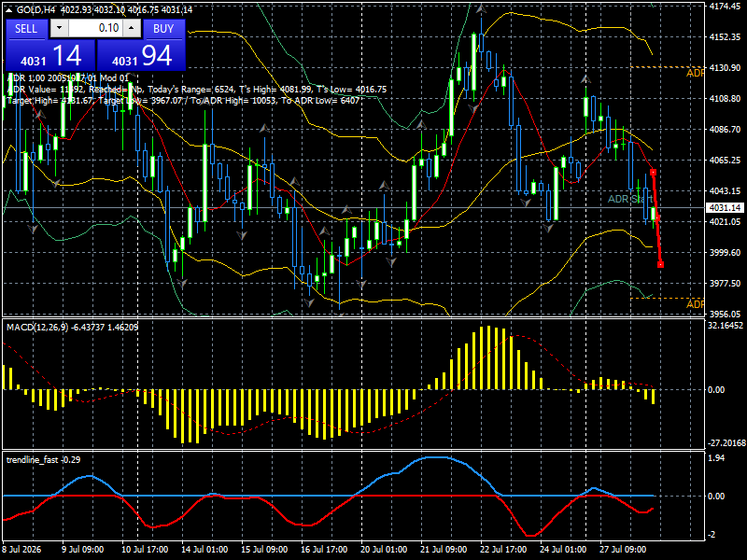Screen dimensions: 747x560
Task: Click the 4021.05 price scale label
Action: [x=726, y=221]
